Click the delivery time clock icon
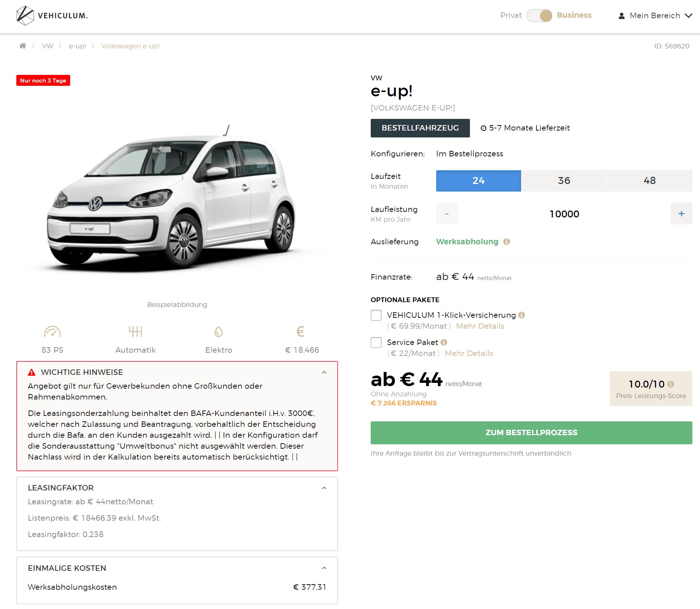Screen dimensions: 700x609 click(x=483, y=128)
